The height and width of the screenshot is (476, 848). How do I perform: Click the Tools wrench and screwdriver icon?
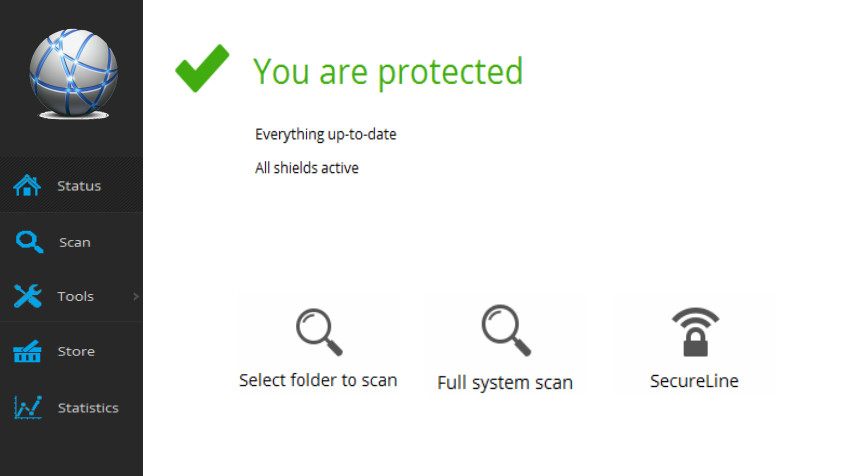coord(28,296)
